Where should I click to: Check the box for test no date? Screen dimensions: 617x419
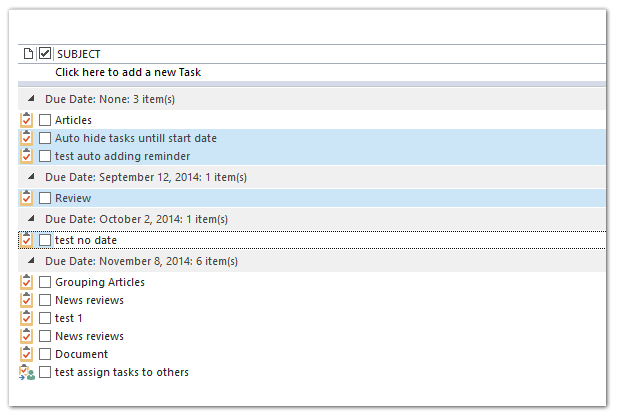(45, 240)
